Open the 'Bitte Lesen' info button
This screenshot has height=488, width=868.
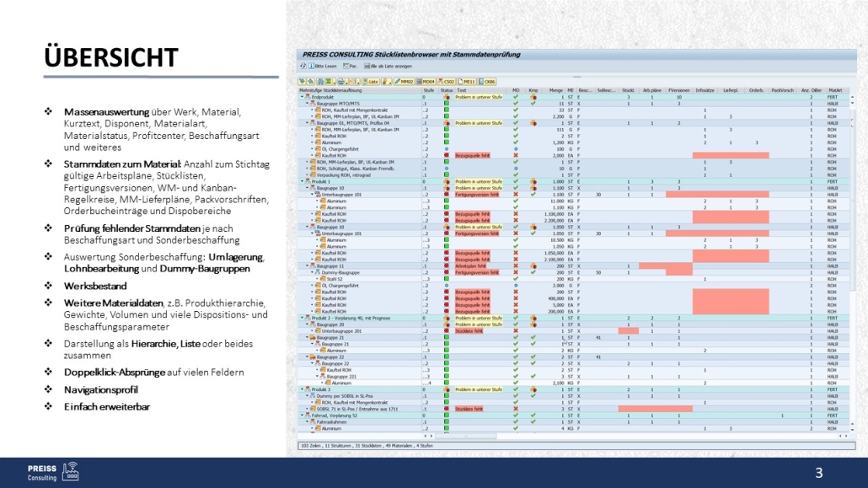pos(321,65)
